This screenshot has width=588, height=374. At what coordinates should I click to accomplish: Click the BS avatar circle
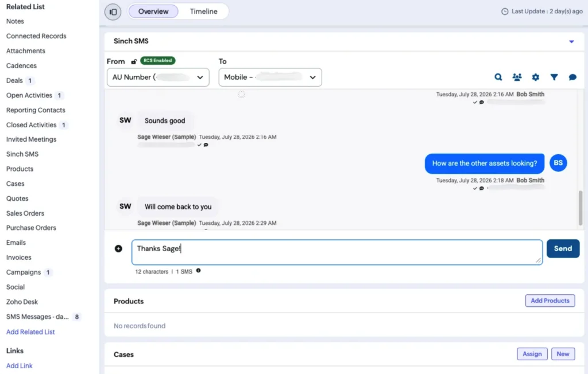coord(558,163)
